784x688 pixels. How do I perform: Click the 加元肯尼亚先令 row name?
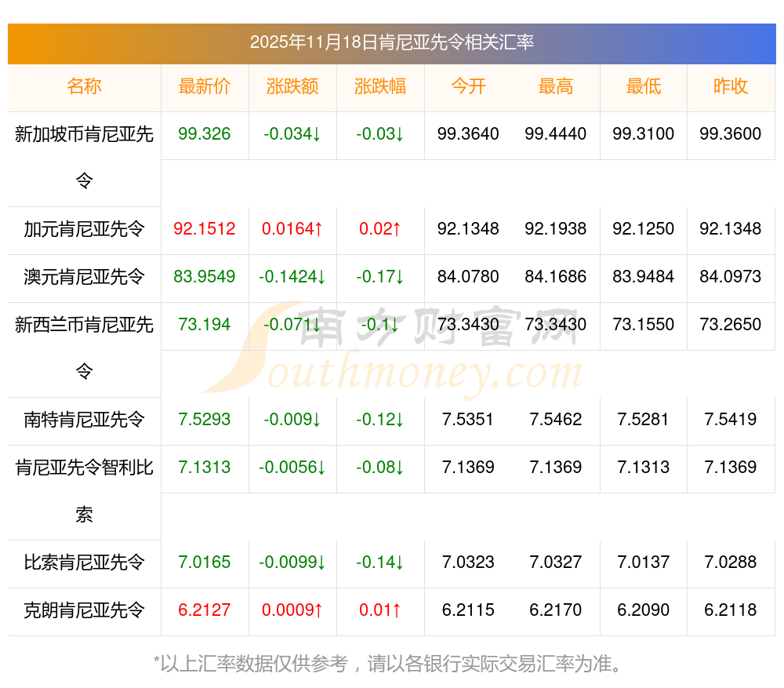[x=84, y=229]
